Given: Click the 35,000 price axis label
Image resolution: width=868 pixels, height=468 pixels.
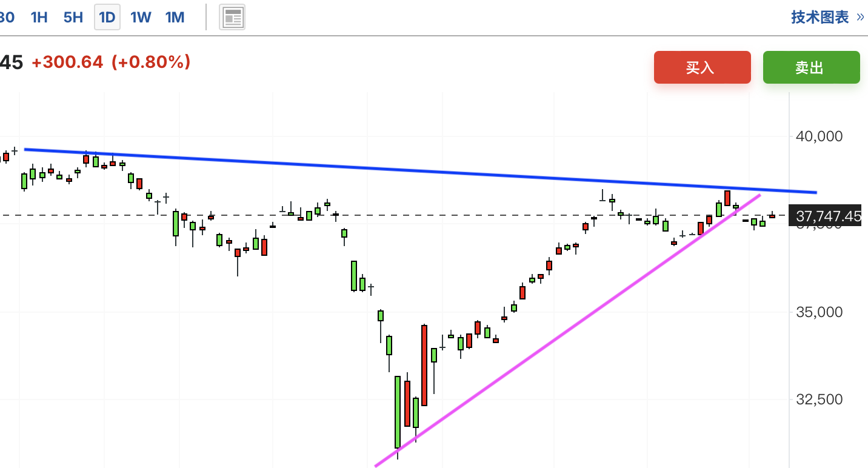Looking at the screenshot, I should (x=819, y=312).
